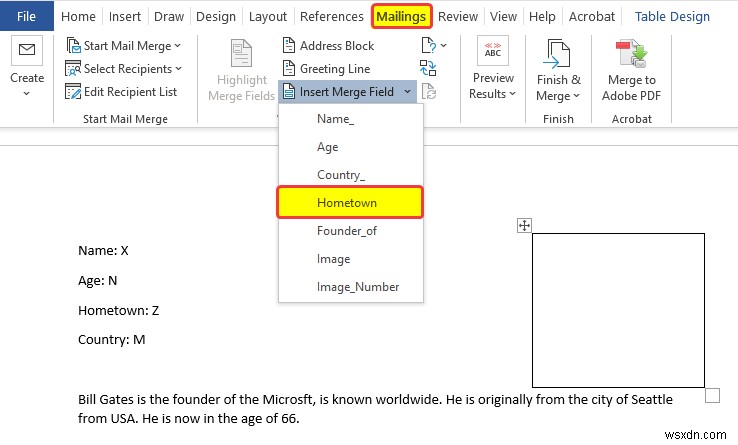Image resolution: width=738 pixels, height=445 pixels.
Task: Click the Start Mail Merge icon
Action: (73, 46)
